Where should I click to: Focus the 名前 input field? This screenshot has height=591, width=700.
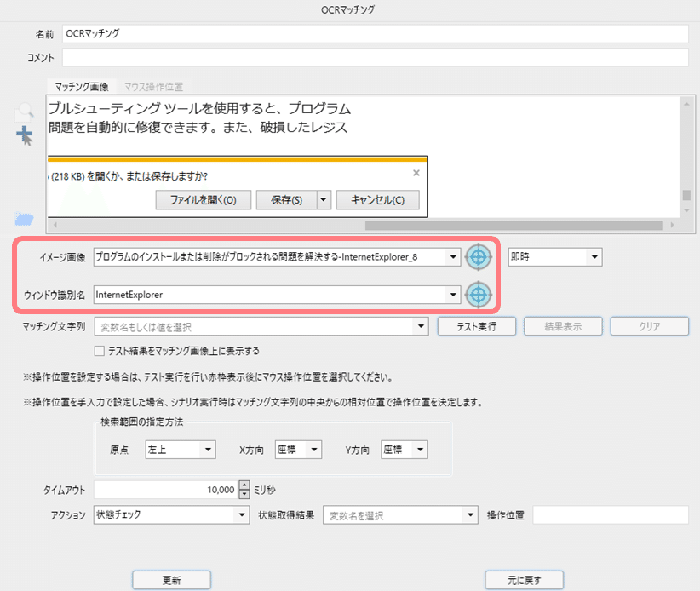[375, 34]
